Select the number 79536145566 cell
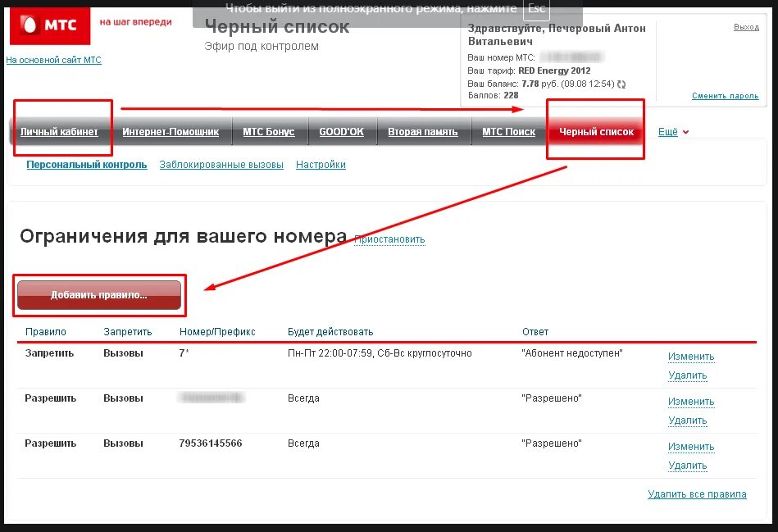Screen dimensions: 778x532 pos(211,443)
